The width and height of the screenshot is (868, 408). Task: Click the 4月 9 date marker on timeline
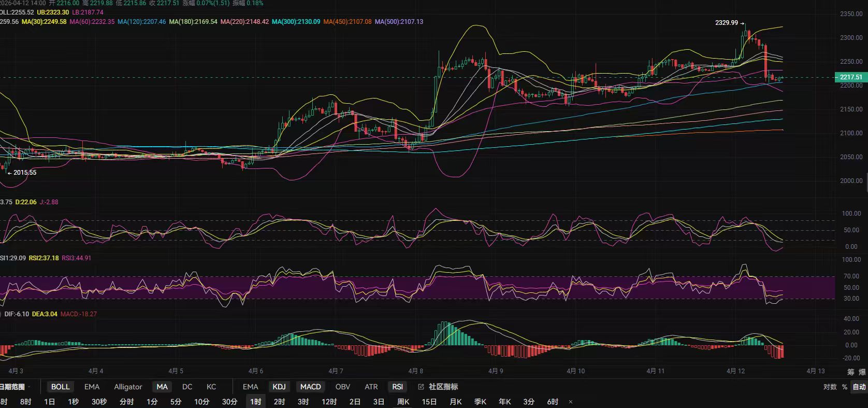pos(496,371)
